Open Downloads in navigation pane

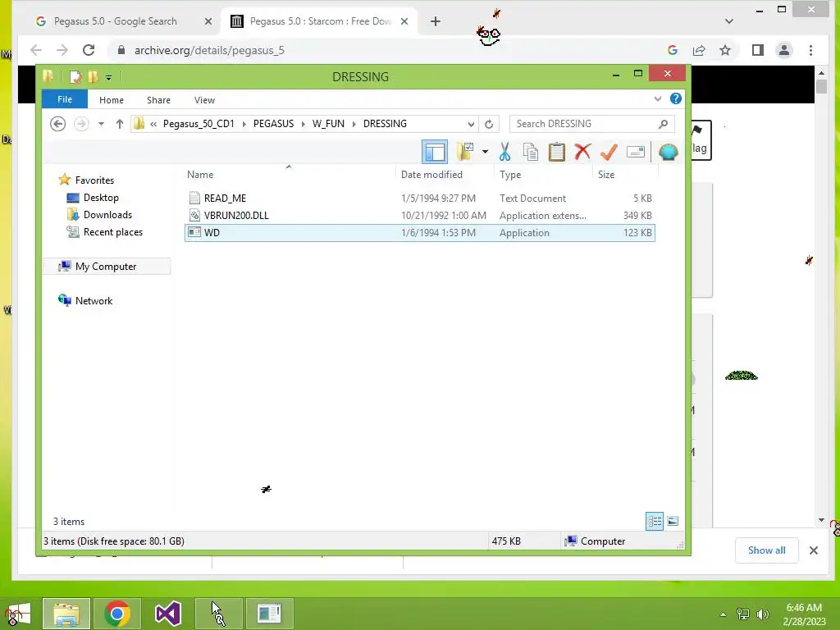pos(107,215)
